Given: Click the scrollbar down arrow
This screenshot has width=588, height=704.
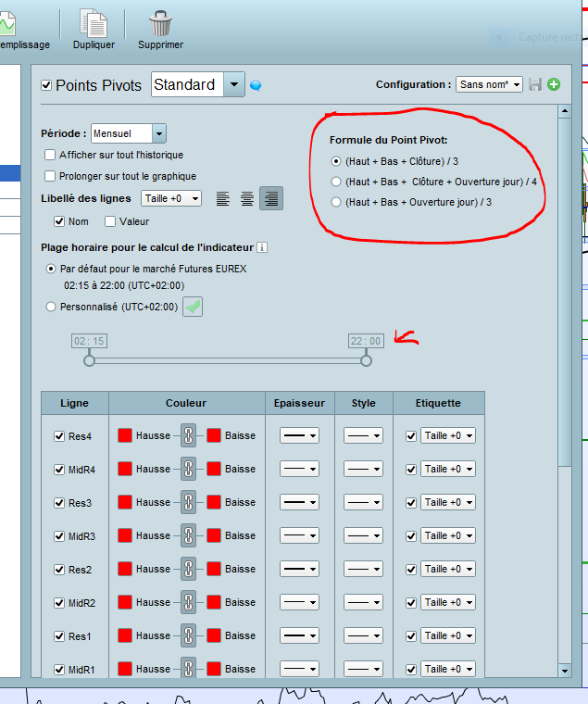Looking at the screenshot, I should tap(565, 671).
